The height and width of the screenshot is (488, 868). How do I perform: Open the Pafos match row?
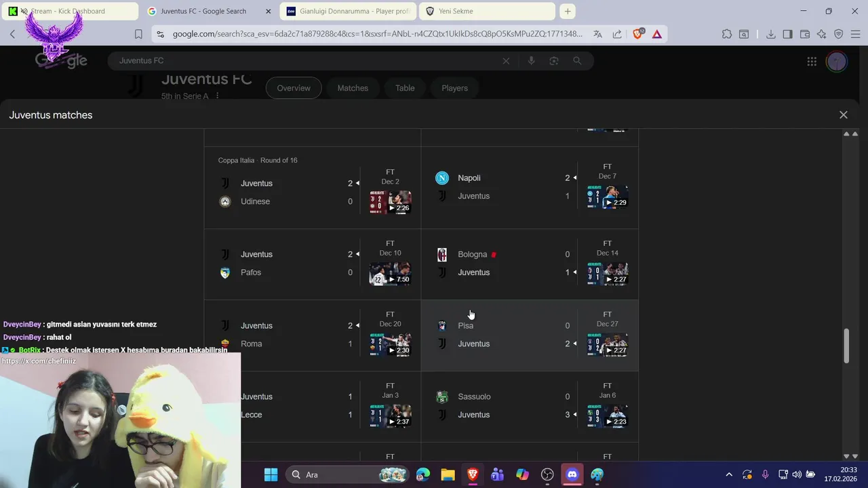(313, 264)
